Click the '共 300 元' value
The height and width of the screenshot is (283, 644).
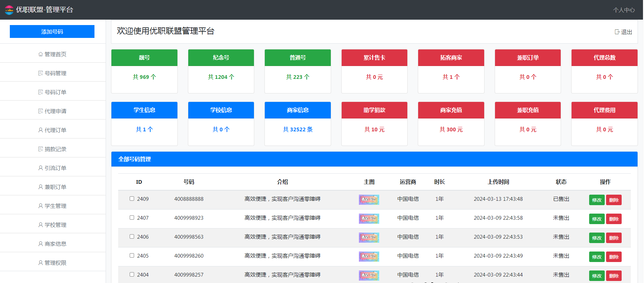click(451, 129)
